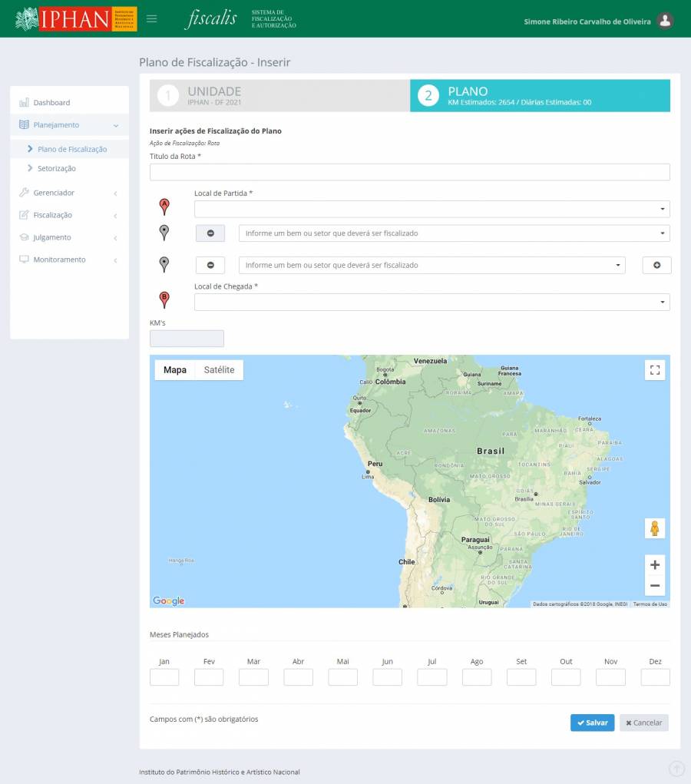This screenshot has width=691, height=784.
Task: Remove the first waypoint with the minus button
Action: coord(210,233)
